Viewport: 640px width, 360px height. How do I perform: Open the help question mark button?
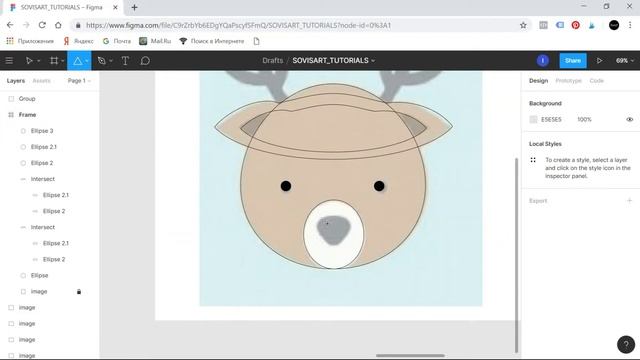pos(626,344)
